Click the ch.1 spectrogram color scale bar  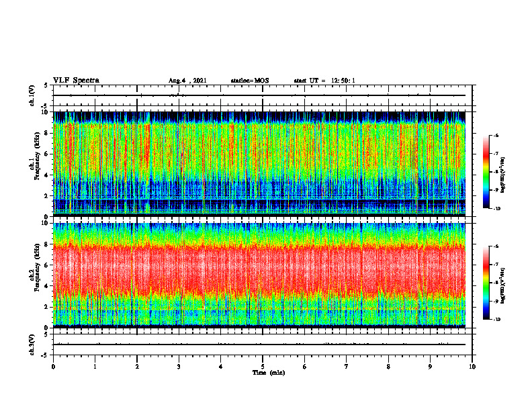486,172
